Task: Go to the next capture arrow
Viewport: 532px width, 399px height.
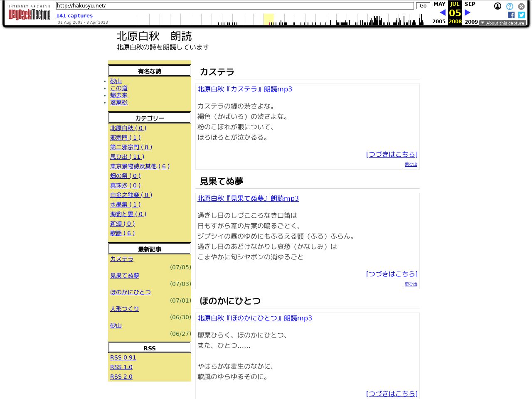Action: point(468,12)
